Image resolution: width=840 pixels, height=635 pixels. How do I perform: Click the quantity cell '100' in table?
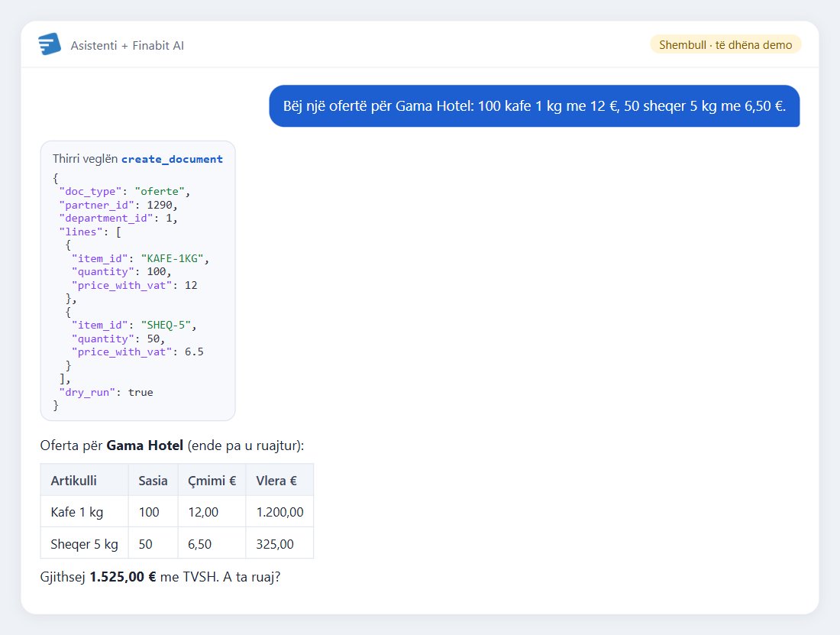pos(153,512)
